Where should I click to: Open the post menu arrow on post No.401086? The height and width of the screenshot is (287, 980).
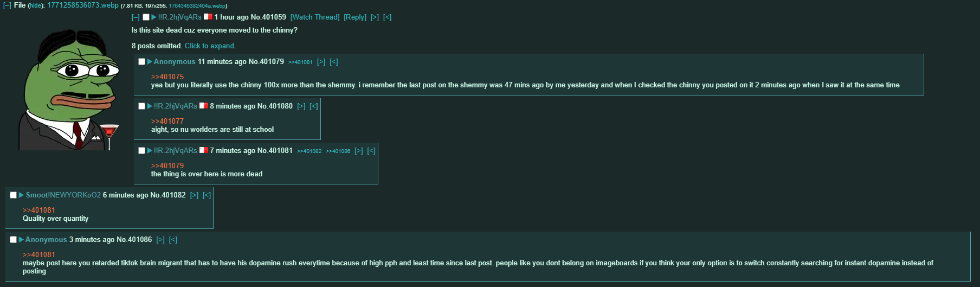[x=22, y=240]
